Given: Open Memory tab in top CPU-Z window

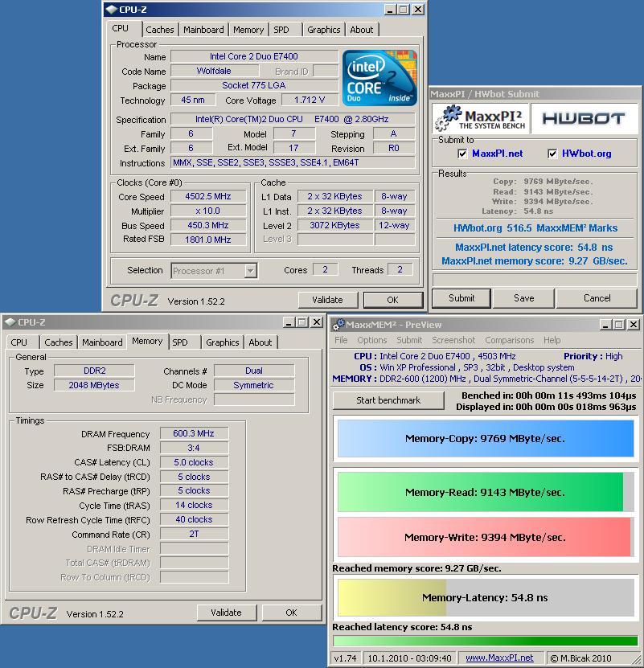Looking at the screenshot, I should tap(248, 30).
